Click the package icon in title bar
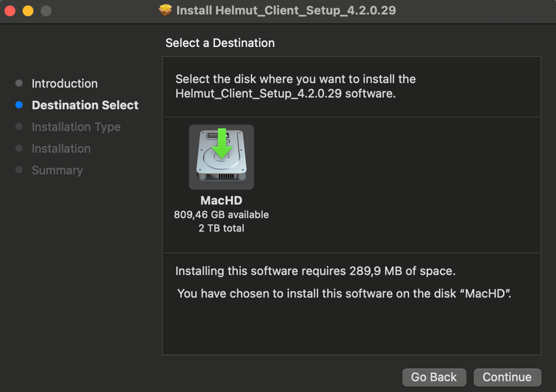Viewport: 556px width, 392px height. (166, 10)
